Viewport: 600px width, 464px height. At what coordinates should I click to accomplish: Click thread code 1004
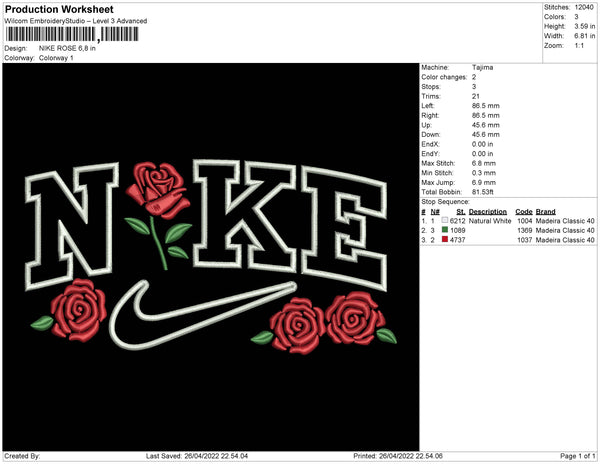pyautogui.click(x=525, y=221)
